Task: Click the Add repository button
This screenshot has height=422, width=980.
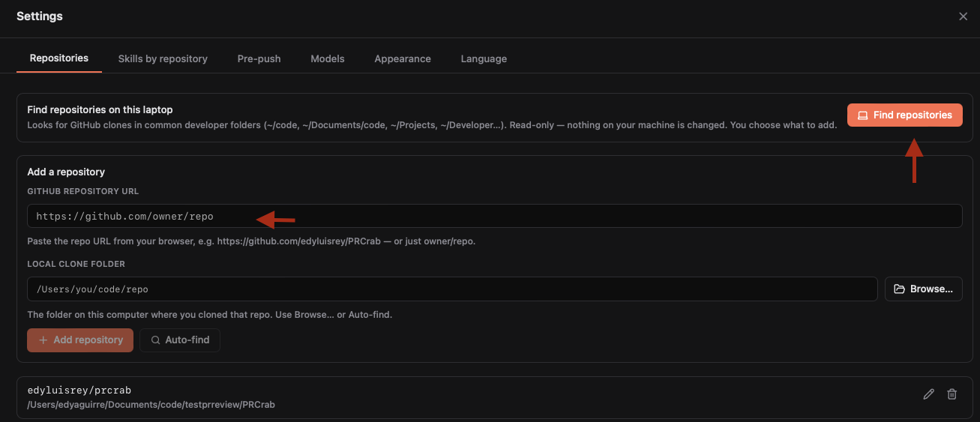Action: click(80, 340)
